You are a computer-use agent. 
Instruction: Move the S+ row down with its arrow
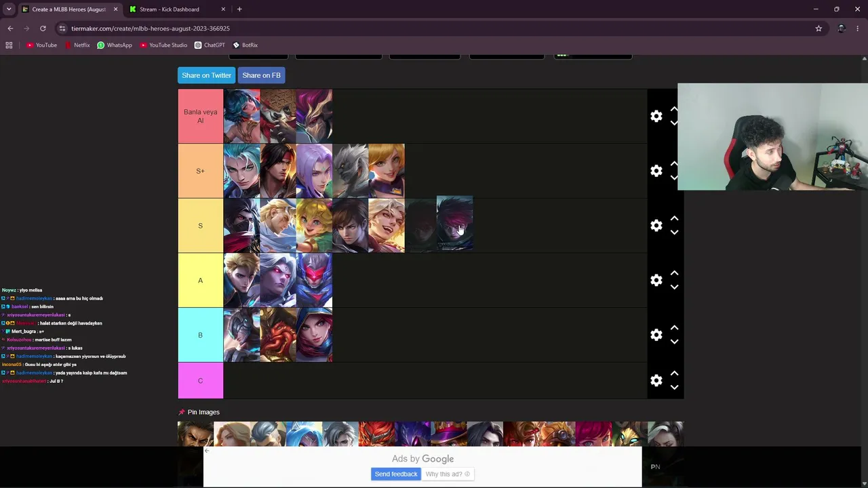pyautogui.click(x=674, y=178)
